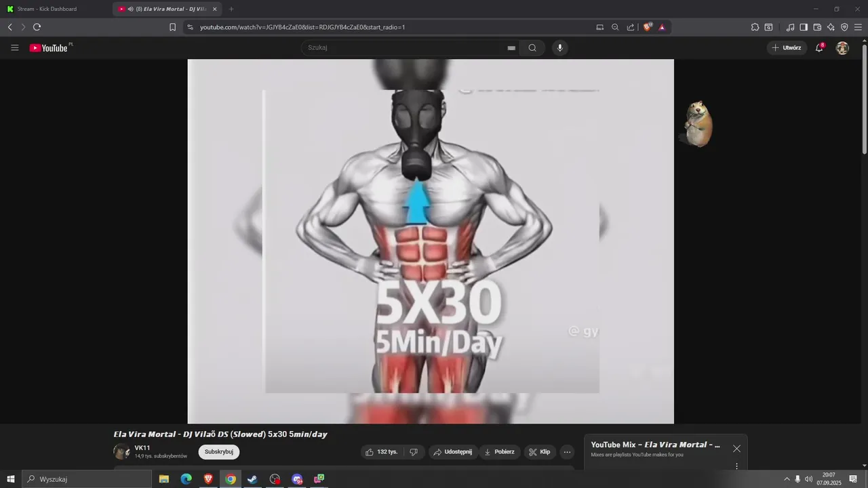Dislike the video thumbs down
The image size is (868, 488).
414,452
